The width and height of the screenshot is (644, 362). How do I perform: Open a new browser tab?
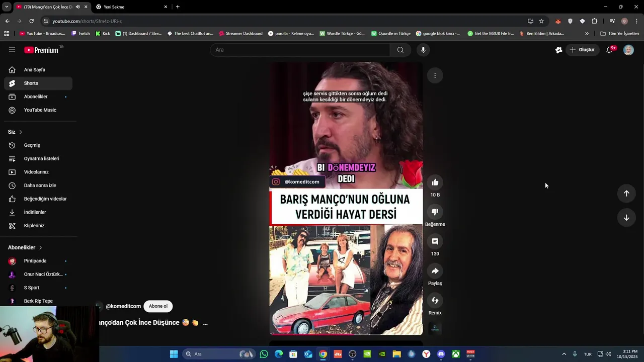click(178, 7)
